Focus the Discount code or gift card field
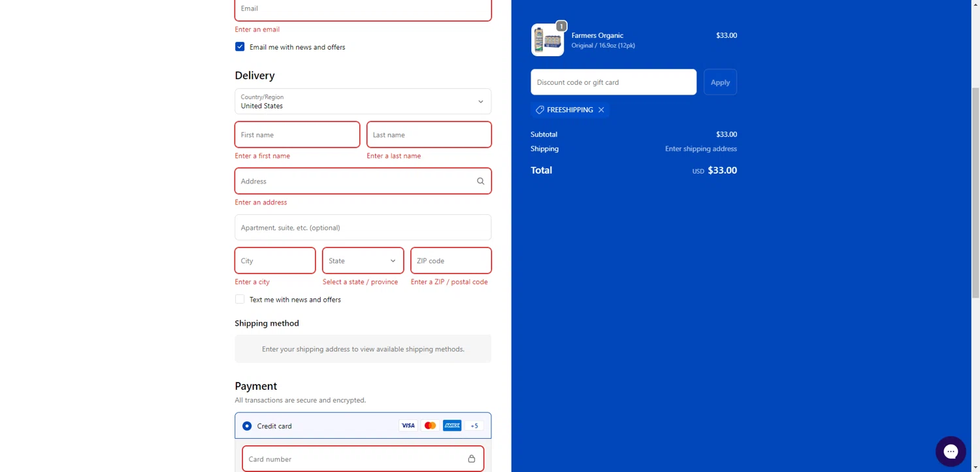The image size is (980, 472). (613, 82)
